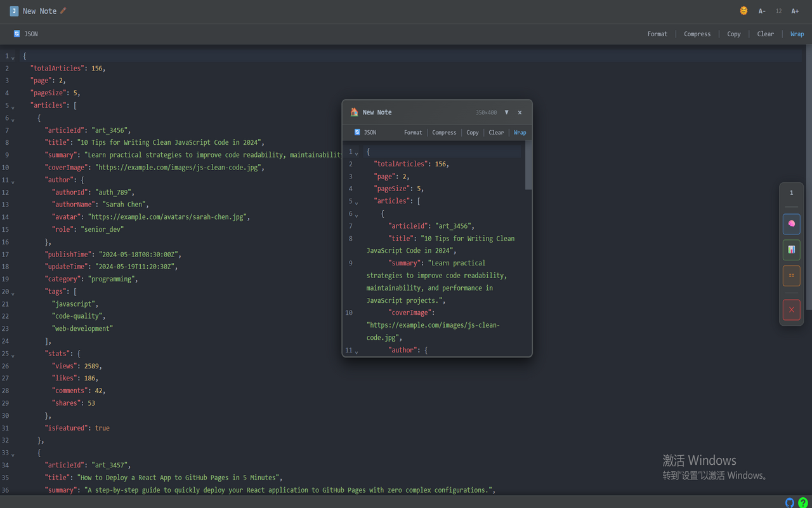Click Clear in the floating note toolbar

coord(496,132)
